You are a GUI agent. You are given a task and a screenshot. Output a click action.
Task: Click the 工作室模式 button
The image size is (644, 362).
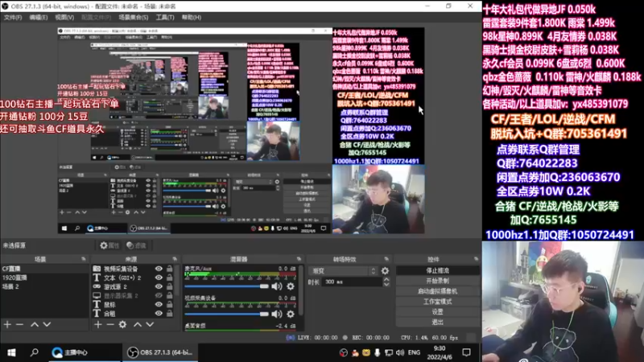[437, 301]
